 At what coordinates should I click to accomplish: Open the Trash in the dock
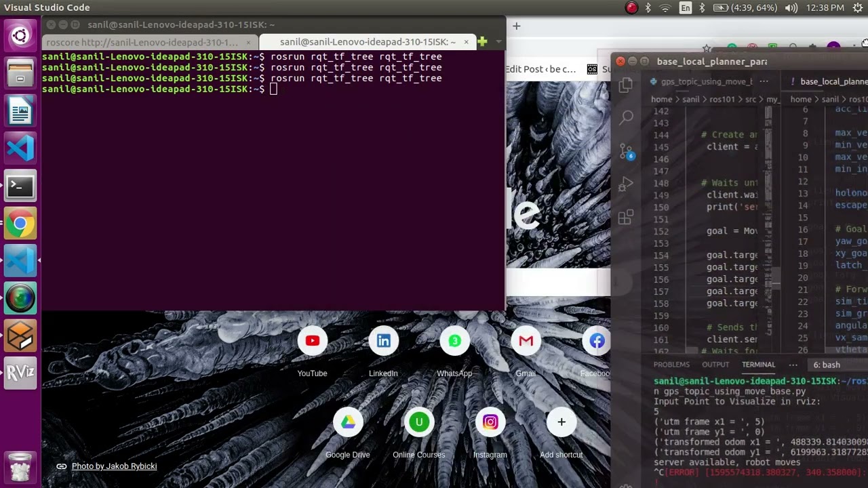[x=20, y=467]
